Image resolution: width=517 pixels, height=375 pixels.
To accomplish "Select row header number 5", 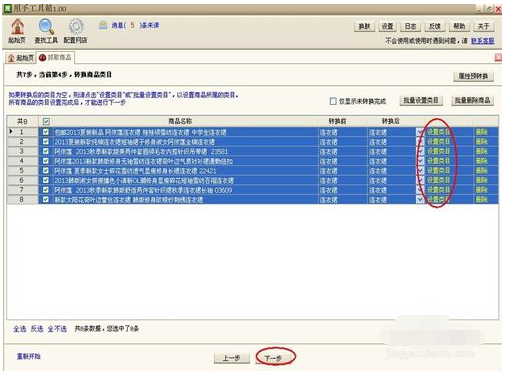I will pos(22,171).
